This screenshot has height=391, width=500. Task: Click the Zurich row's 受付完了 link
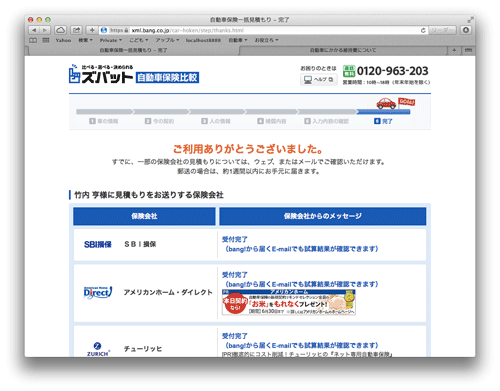point(235,336)
